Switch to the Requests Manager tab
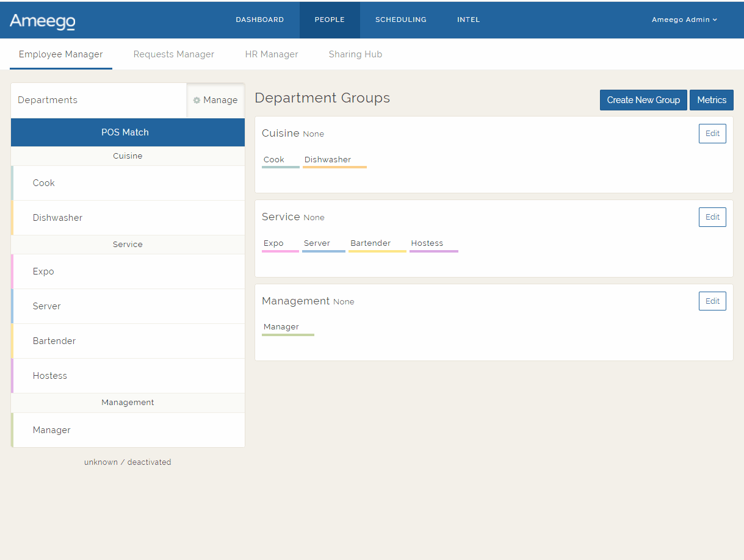Viewport: 744px width, 560px height. tap(174, 54)
